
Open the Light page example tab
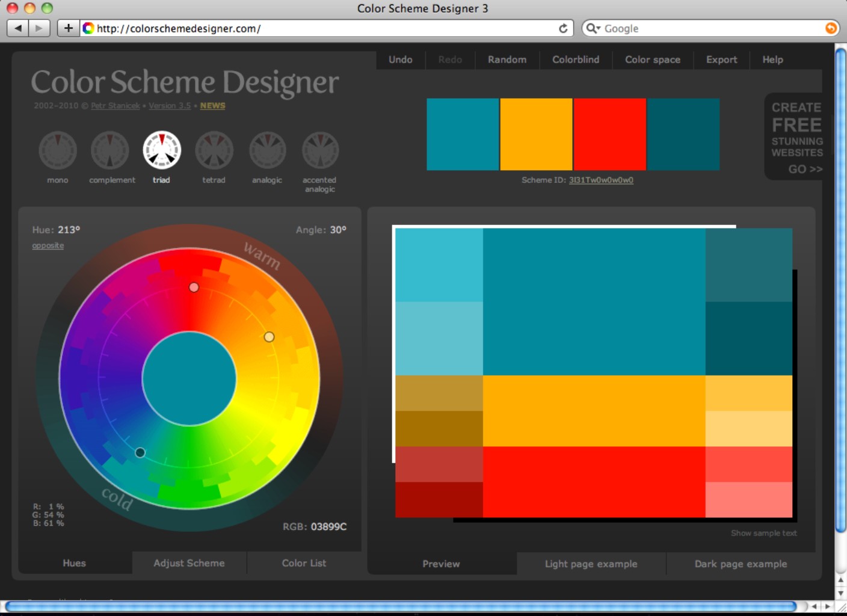click(x=591, y=564)
